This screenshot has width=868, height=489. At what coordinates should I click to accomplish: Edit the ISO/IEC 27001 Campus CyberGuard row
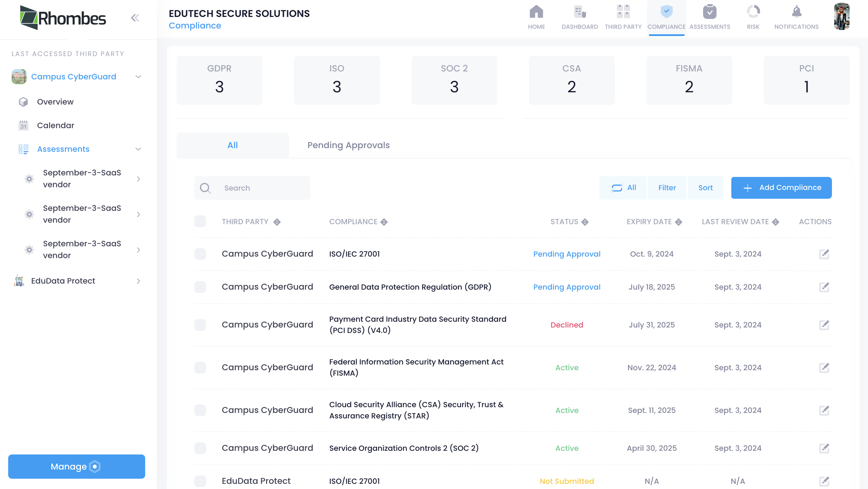(824, 254)
